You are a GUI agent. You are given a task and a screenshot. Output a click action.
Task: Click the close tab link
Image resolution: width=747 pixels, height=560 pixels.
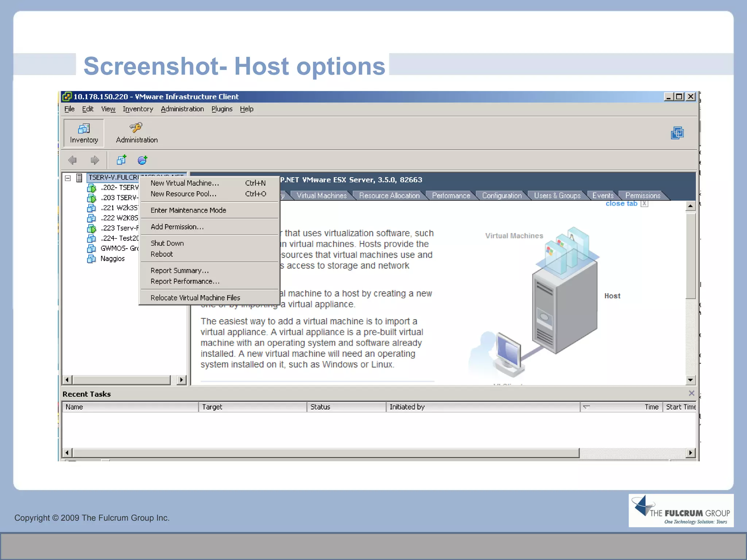coord(622,203)
